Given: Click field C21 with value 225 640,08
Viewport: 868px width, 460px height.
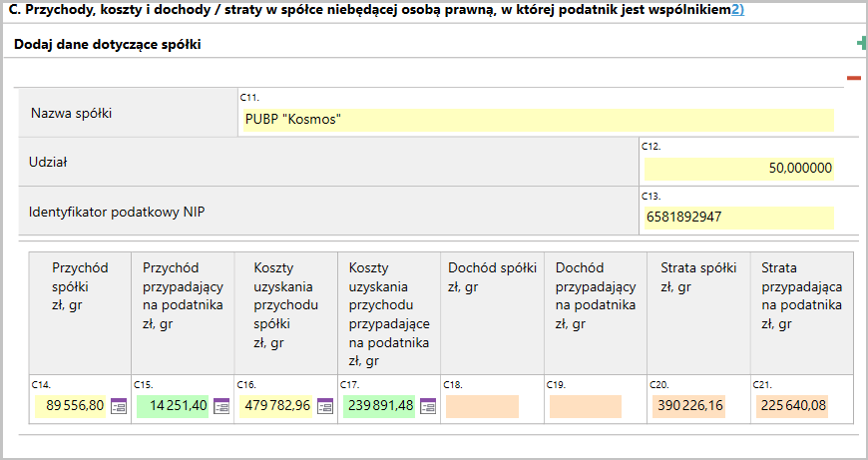Looking at the screenshot, I should tap(791, 406).
